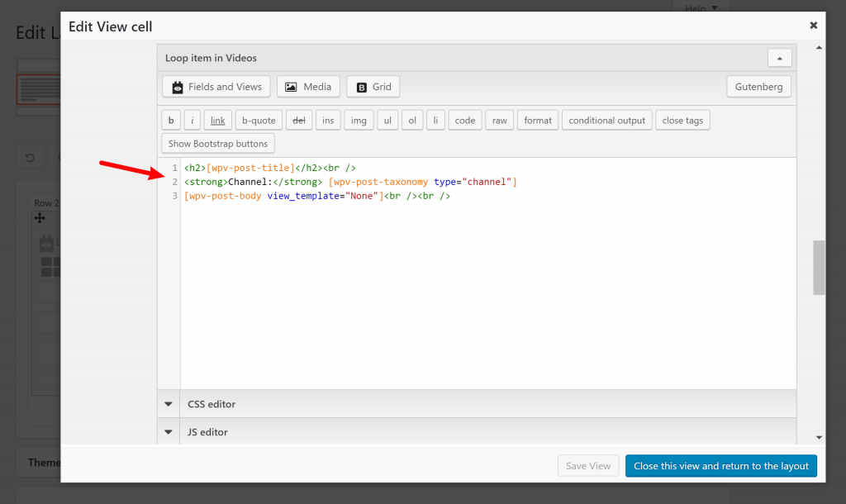Insert a blockquote with b-quote

pos(259,120)
